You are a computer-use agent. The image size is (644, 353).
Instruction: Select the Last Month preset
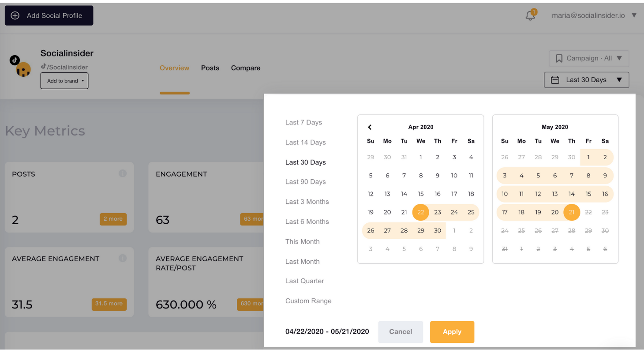click(x=302, y=261)
